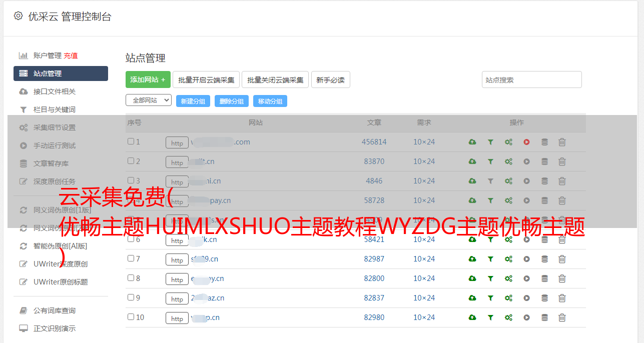Select 站点管理 in the sidebar
This screenshot has height=343, width=644.
(x=61, y=73)
